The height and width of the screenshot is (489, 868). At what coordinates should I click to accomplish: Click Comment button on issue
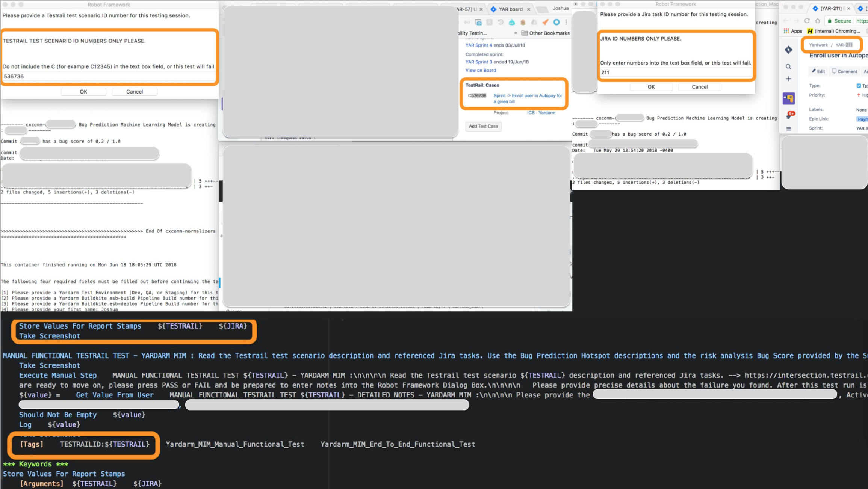(x=844, y=71)
